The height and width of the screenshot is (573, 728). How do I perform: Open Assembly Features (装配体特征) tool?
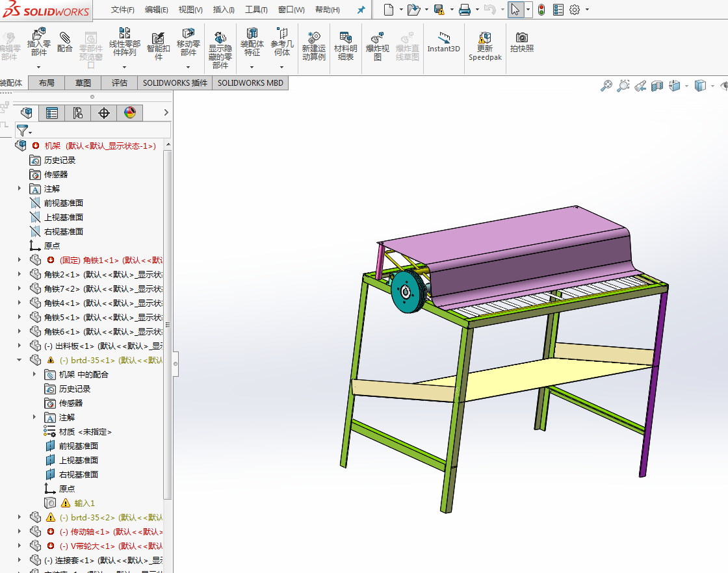click(252, 42)
